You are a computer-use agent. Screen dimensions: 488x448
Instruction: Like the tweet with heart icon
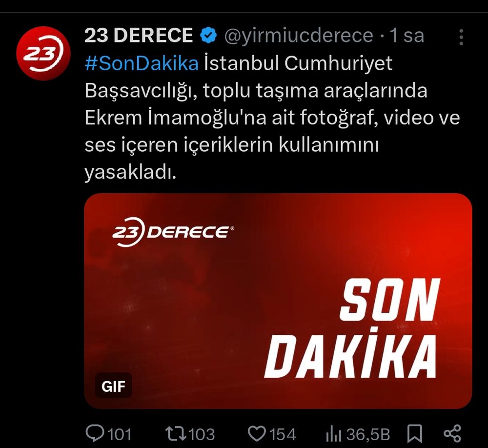tap(257, 434)
